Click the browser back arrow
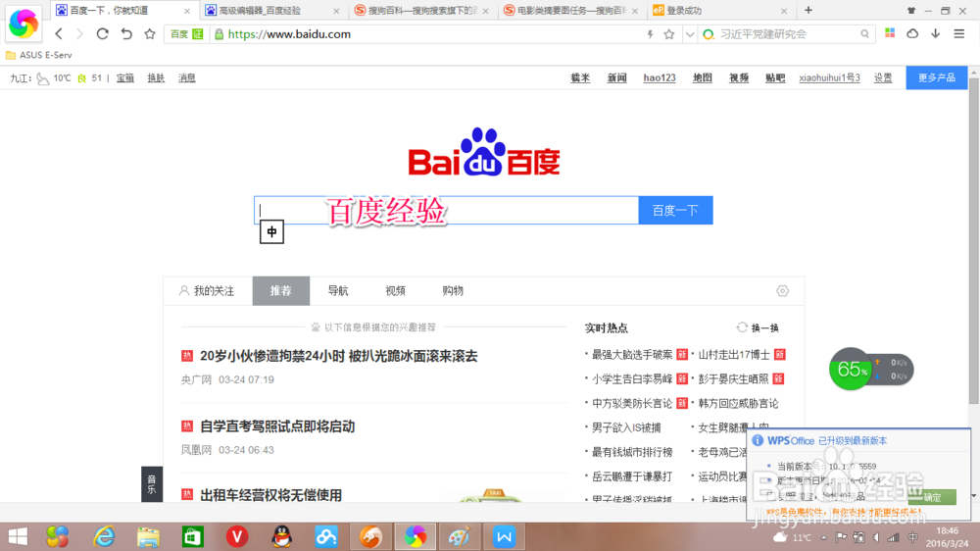The width and height of the screenshot is (980, 551). tap(59, 33)
